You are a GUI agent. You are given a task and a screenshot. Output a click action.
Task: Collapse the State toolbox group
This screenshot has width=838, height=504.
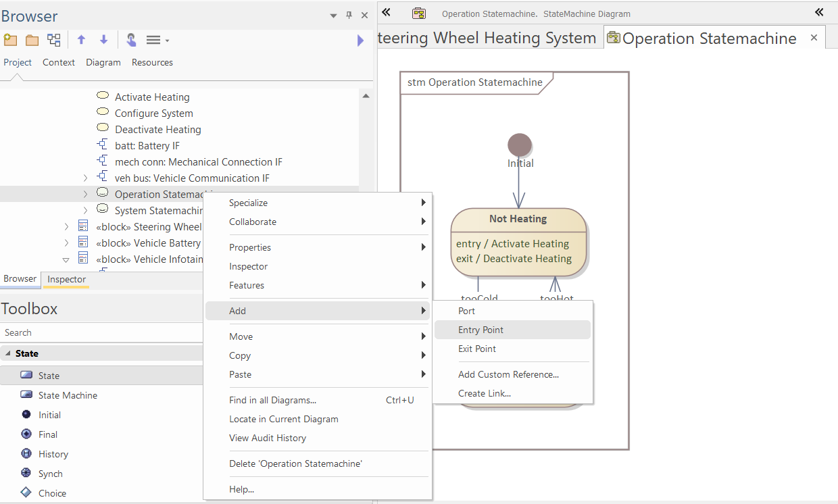tap(8, 353)
